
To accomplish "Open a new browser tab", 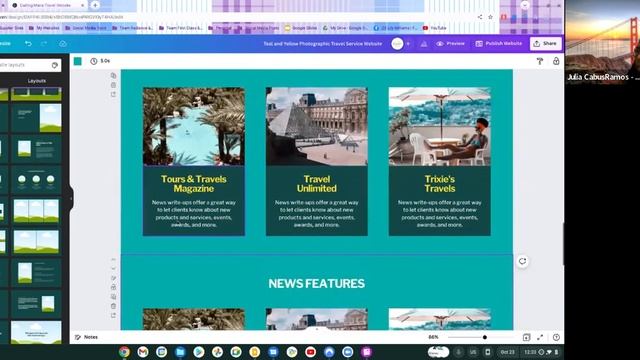I will click(x=95, y=5).
